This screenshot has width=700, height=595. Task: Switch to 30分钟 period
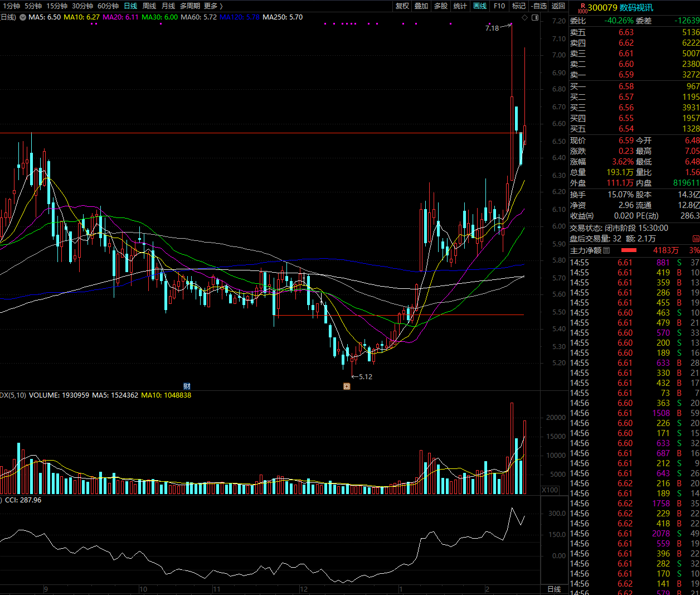point(82,6)
